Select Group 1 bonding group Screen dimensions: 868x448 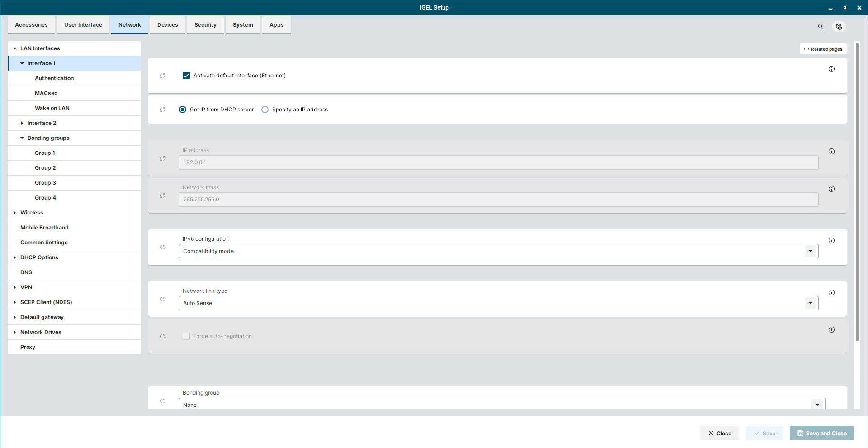click(75, 153)
